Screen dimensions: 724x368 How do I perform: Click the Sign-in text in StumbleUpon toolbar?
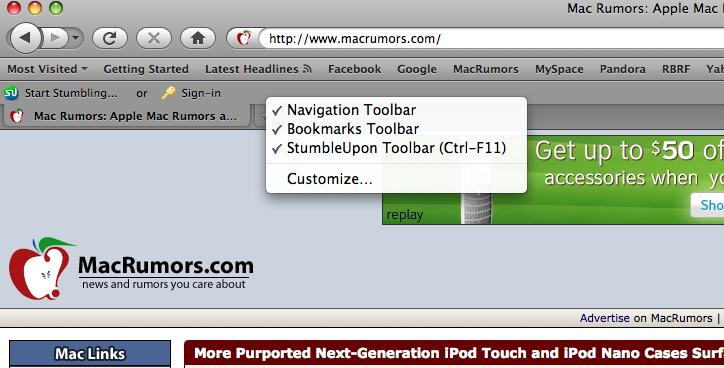point(201,93)
